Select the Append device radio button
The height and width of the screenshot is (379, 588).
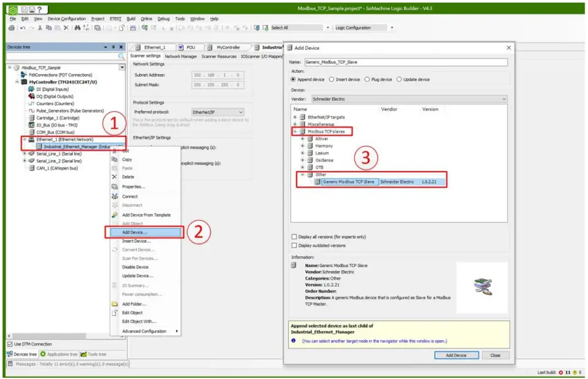[x=293, y=80]
